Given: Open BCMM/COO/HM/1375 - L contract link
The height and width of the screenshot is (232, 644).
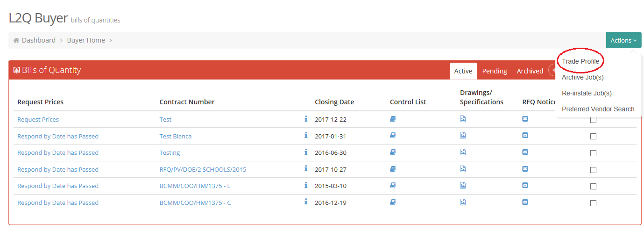Looking at the screenshot, I should (x=195, y=186).
